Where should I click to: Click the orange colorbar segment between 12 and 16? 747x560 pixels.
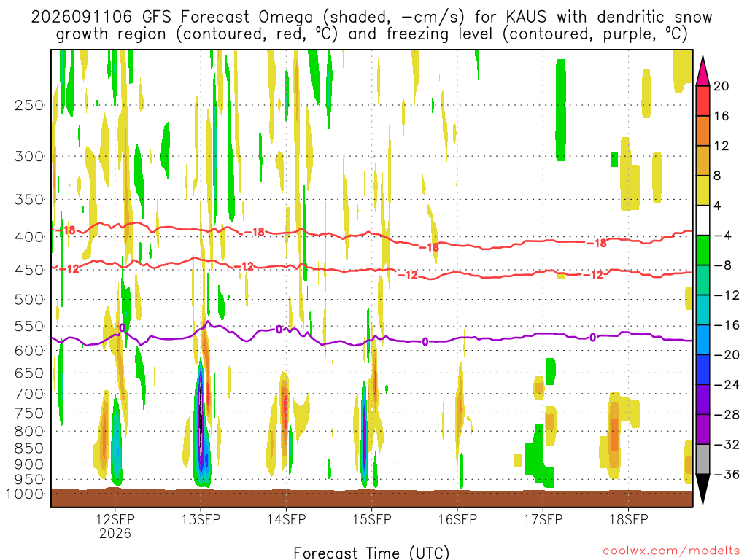pyautogui.click(x=703, y=131)
